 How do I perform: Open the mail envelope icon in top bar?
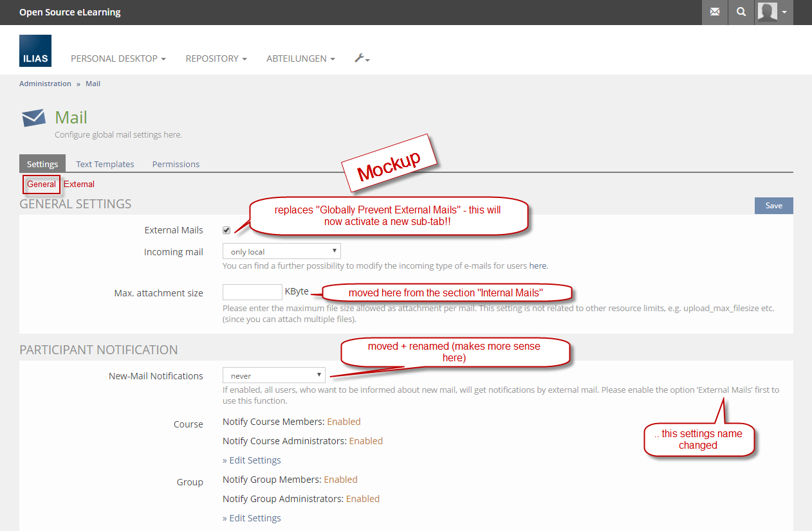(x=715, y=12)
